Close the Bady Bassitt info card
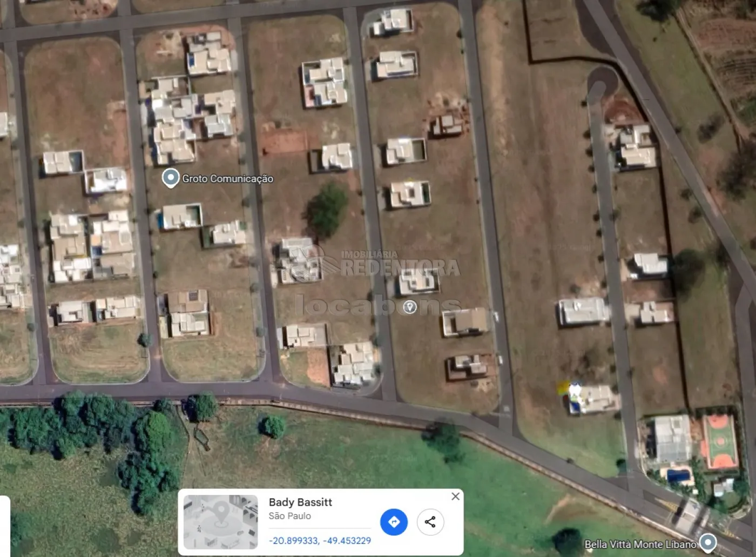Screen dimensions: 756x557 click(x=456, y=496)
